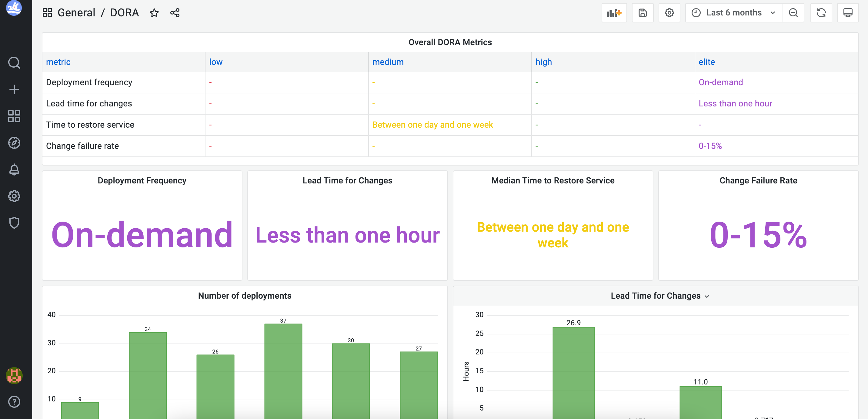Open the search icon in sidebar
This screenshot has width=868, height=419.
click(14, 63)
